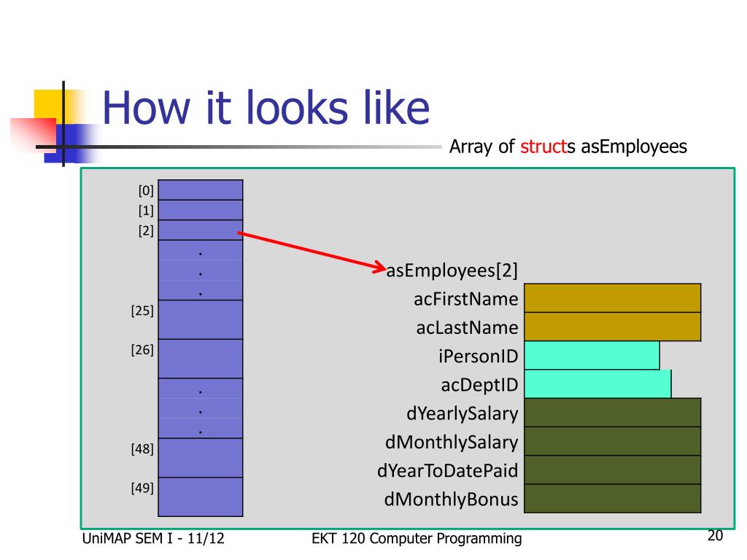Select the green box next to dYearlySalary
The width and height of the screenshot is (747, 560).
pyautogui.click(x=613, y=413)
